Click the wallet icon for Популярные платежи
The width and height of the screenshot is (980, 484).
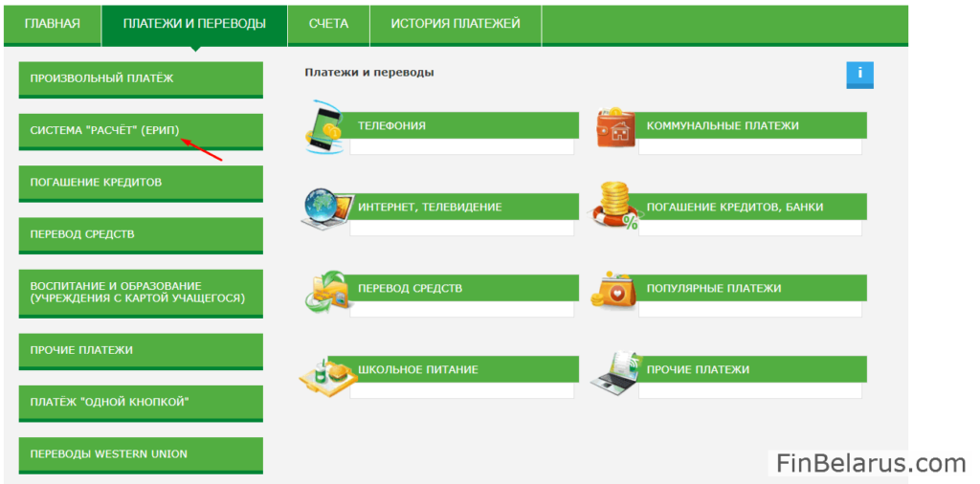[x=615, y=289]
